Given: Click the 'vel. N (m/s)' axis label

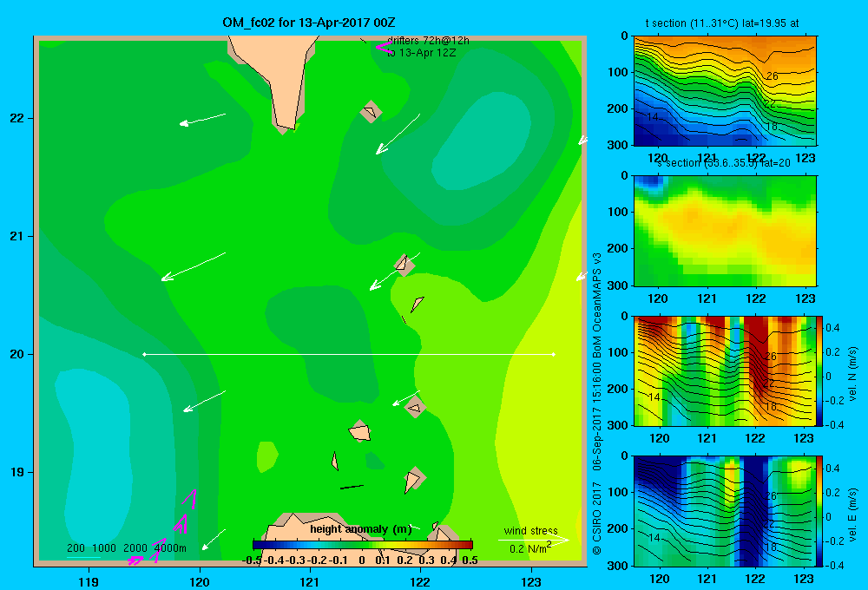Looking at the screenshot, I should coord(852,374).
